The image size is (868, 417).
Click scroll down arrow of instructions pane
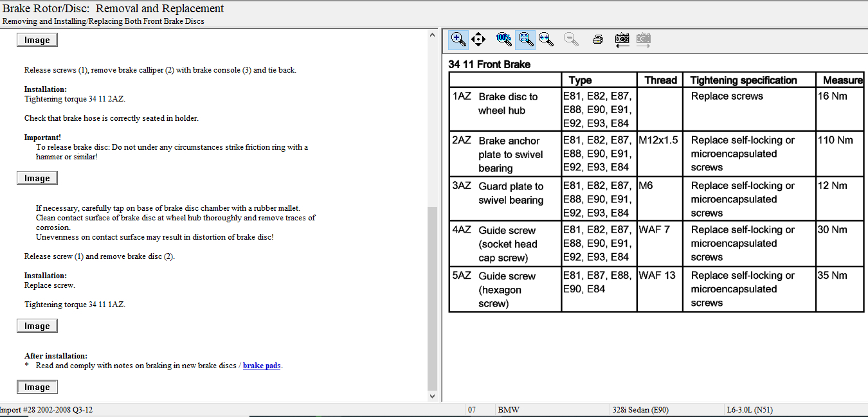[432, 396]
